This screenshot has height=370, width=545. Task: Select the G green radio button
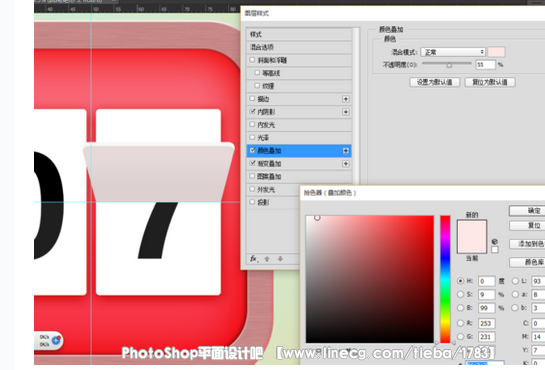coord(461,337)
